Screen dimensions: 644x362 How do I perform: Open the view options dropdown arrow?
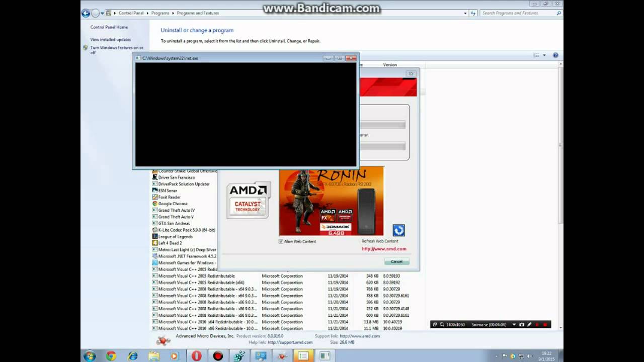coord(544,55)
